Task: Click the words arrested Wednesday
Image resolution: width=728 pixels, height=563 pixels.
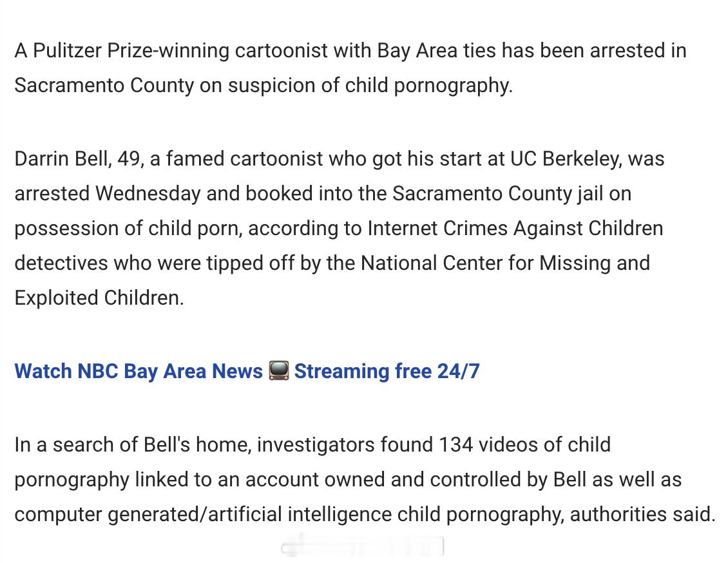Action: (108, 193)
